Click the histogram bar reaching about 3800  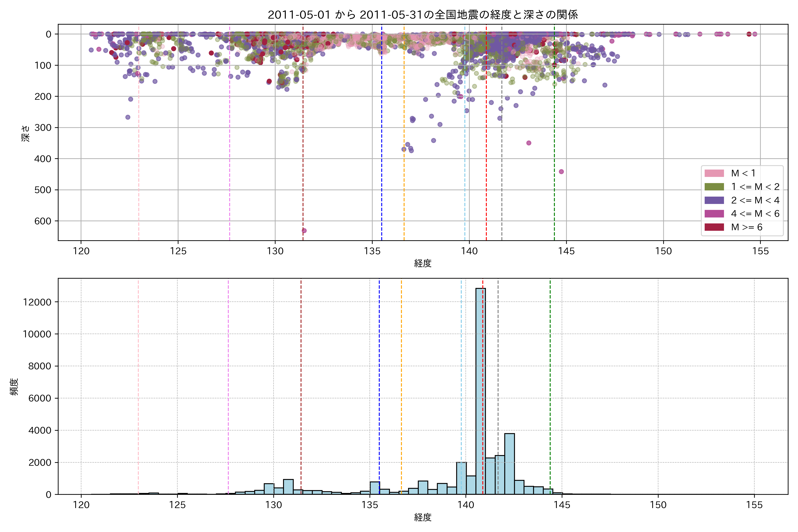coord(509,464)
